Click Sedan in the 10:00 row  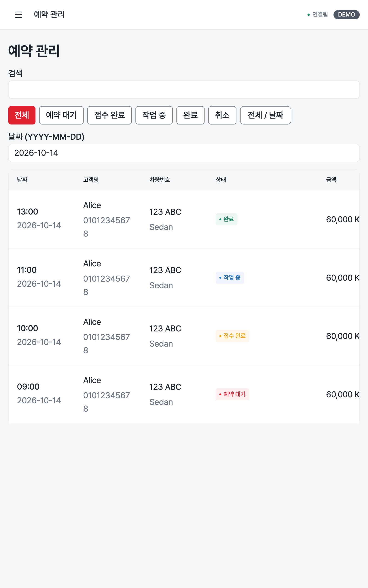(x=161, y=344)
